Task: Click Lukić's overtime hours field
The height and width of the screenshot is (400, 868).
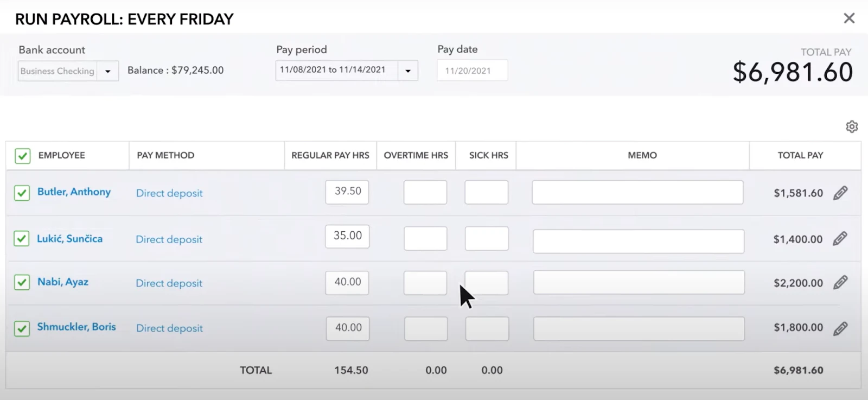Action: point(425,239)
